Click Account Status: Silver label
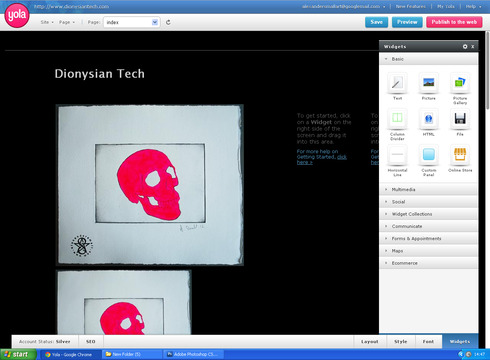Viewport: 490px width, 360px height. click(x=45, y=342)
